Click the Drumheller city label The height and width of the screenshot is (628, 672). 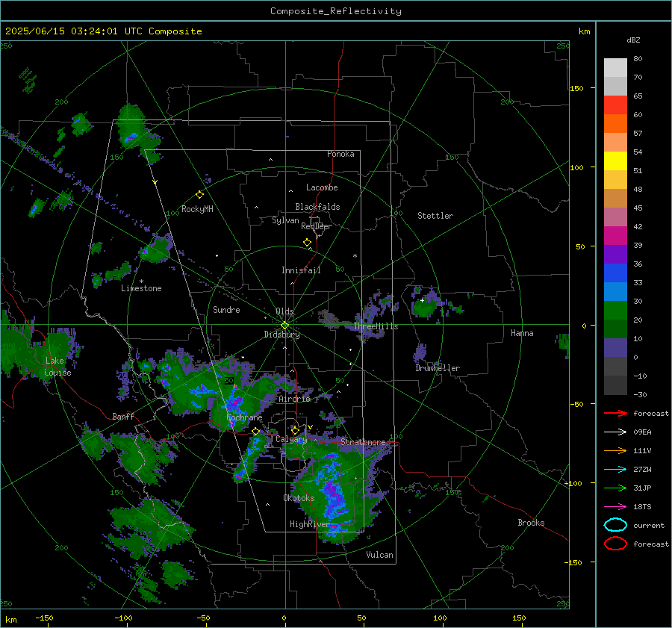(x=438, y=368)
